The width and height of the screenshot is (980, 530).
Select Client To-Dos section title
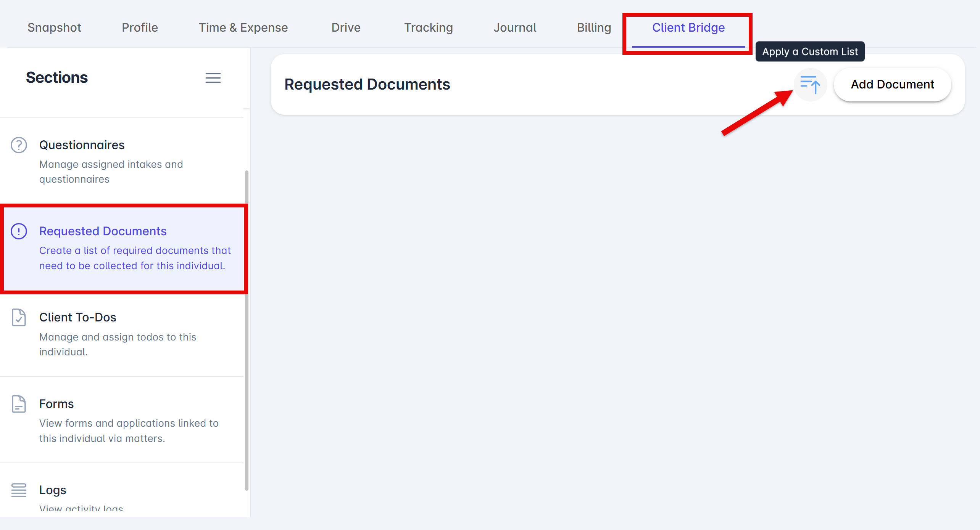point(77,317)
